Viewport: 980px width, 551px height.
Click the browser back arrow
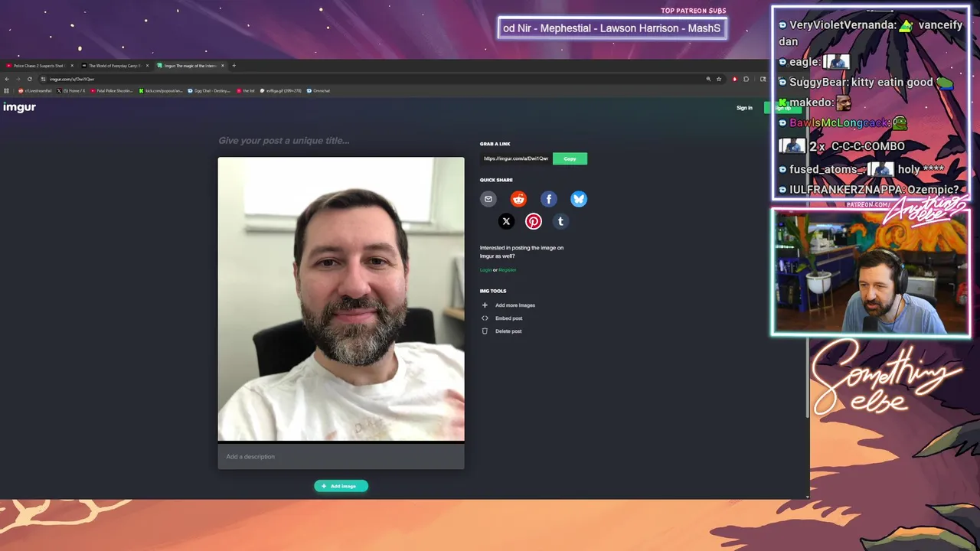(x=7, y=79)
